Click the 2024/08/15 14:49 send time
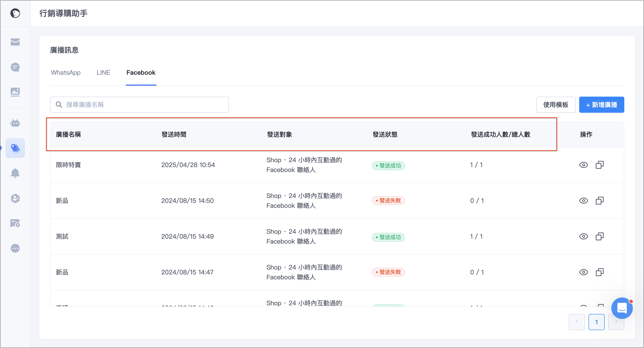Screen dimensions: 644x348 click(x=188, y=236)
